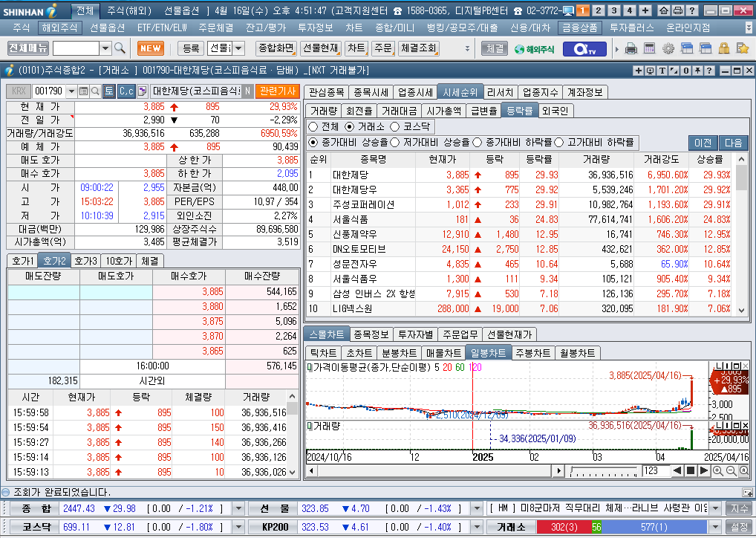Click the orange 관련기사 button
756x538 pixels.
tap(278, 91)
